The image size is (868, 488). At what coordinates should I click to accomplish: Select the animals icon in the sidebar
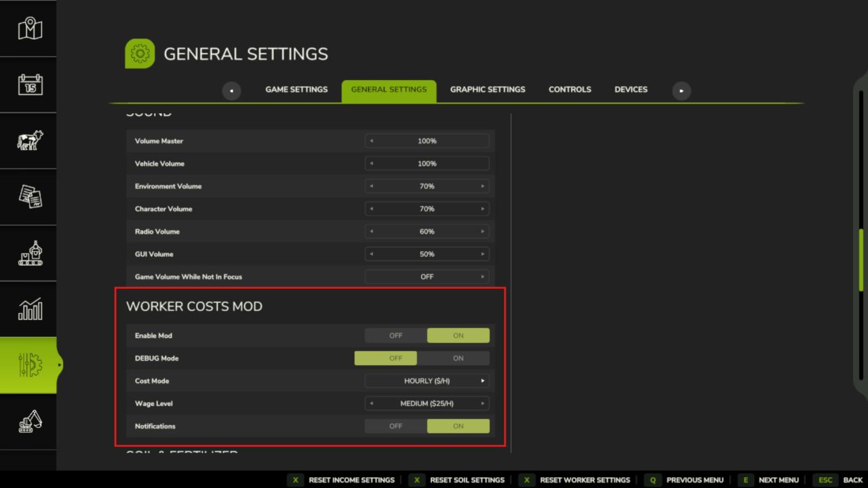[x=28, y=141]
